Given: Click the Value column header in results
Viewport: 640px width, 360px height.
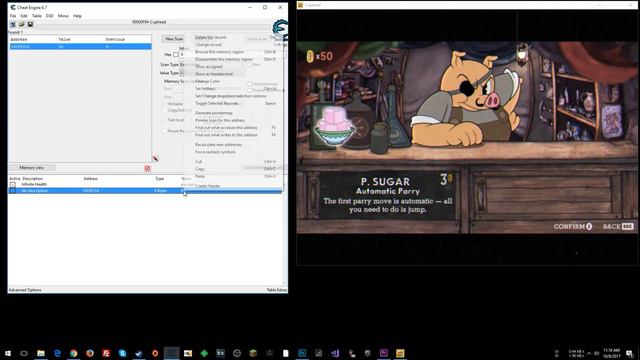Looking at the screenshot, I should (64, 39).
